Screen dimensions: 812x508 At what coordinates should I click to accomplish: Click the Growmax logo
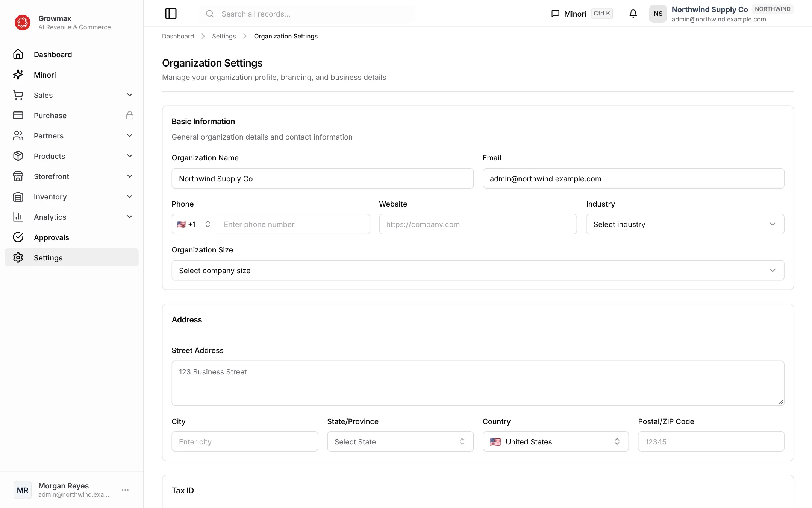click(x=23, y=23)
